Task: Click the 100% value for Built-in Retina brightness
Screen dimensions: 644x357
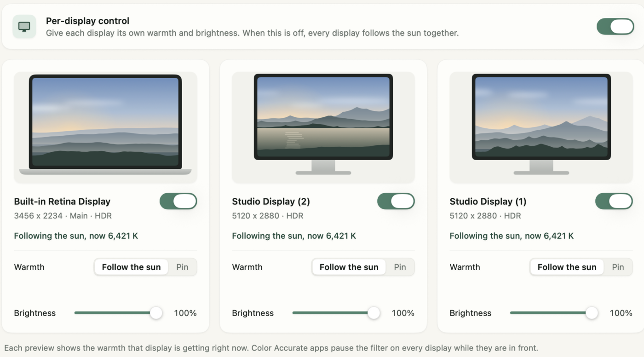Action: (x=185, y=313)
